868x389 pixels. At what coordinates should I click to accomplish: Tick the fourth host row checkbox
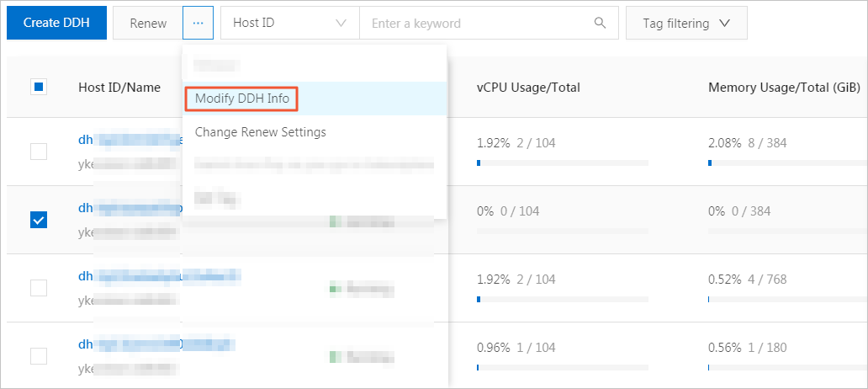pyautogui.click(x=39, y=356)
